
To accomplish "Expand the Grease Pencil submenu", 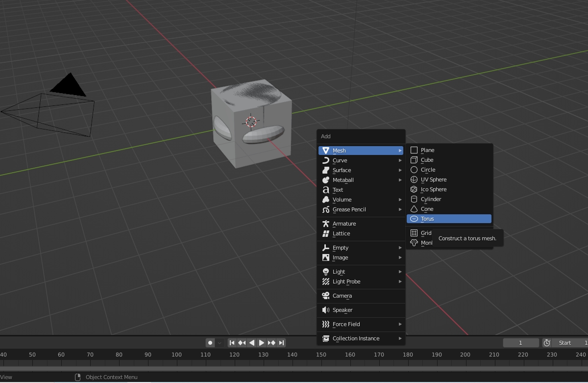I will (x=361, y=209).
